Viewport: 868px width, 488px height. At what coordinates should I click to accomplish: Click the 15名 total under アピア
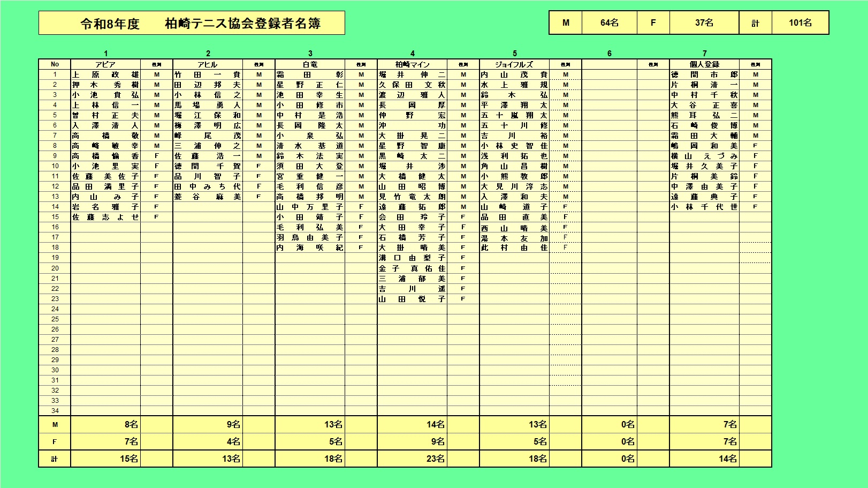[105, 459]
